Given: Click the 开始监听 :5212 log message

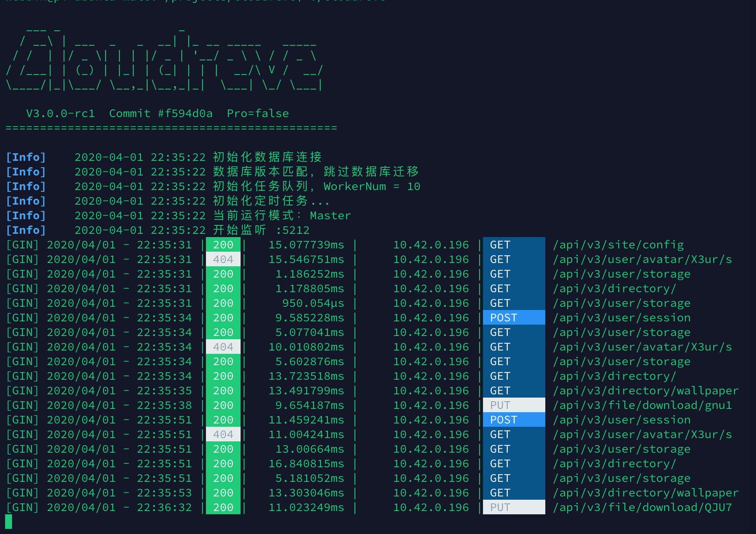Looking at the screenshot, I should point(261,230).
